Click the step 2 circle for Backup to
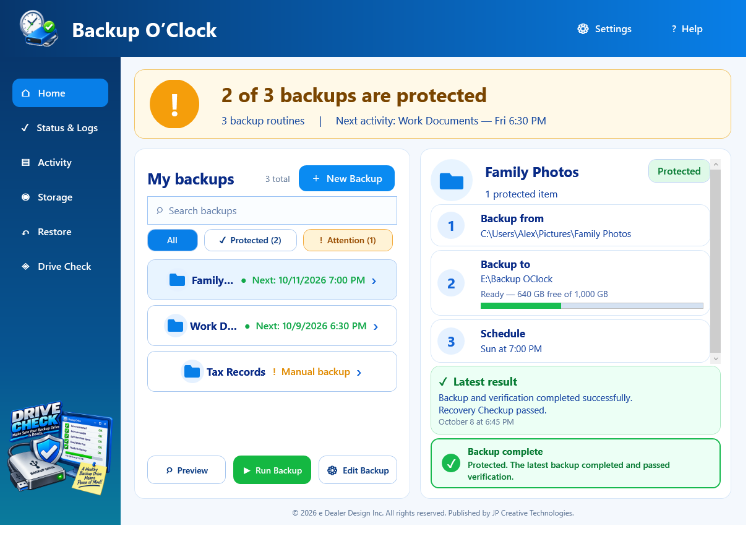Viewport: 756px width, 549px height. tap(451, 283)
